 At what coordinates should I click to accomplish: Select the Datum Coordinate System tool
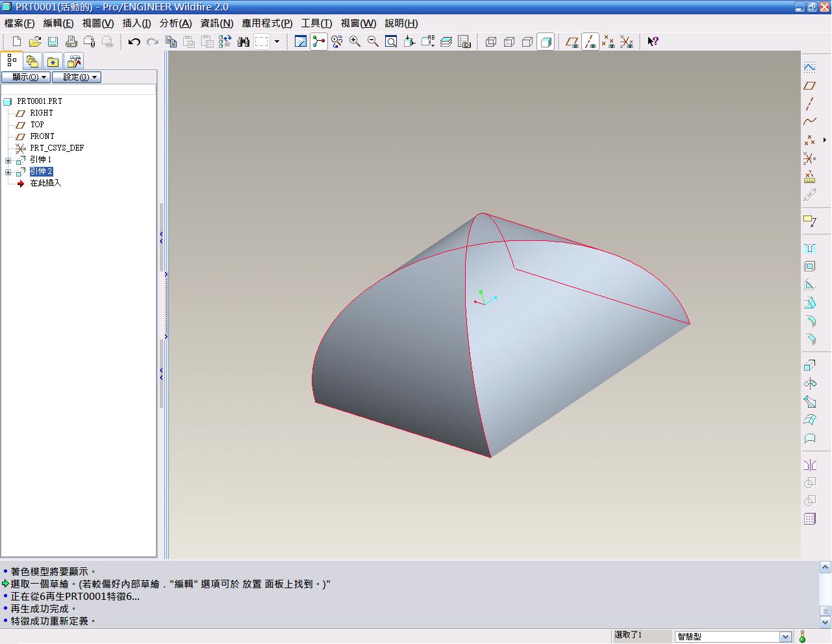point(809,158)
